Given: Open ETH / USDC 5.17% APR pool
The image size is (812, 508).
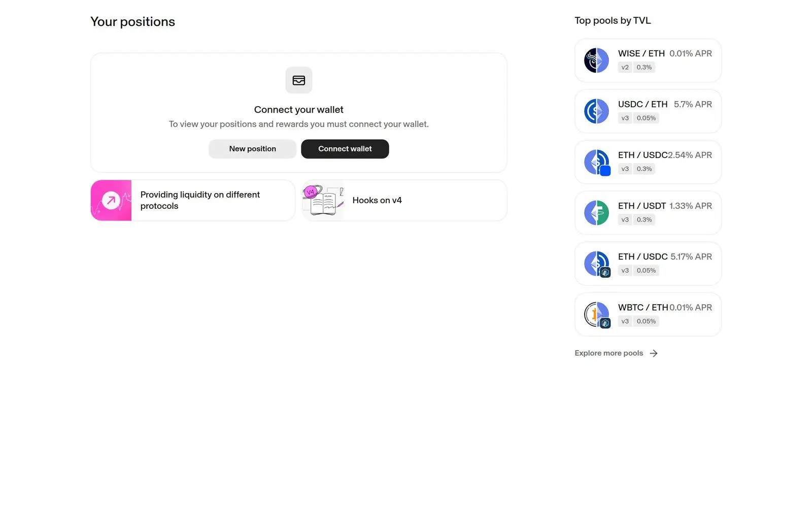Looking at the screenshot, I should 648,264.
